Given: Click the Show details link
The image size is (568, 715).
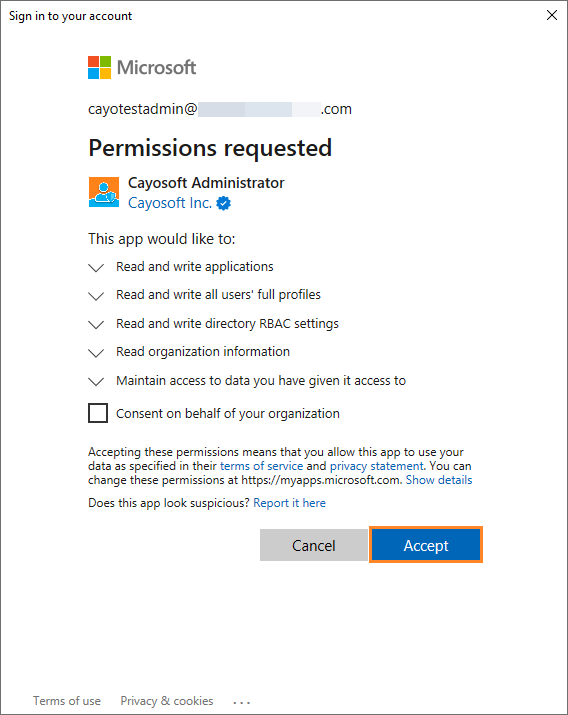Looking at the screenshot, I should point(439,480).
